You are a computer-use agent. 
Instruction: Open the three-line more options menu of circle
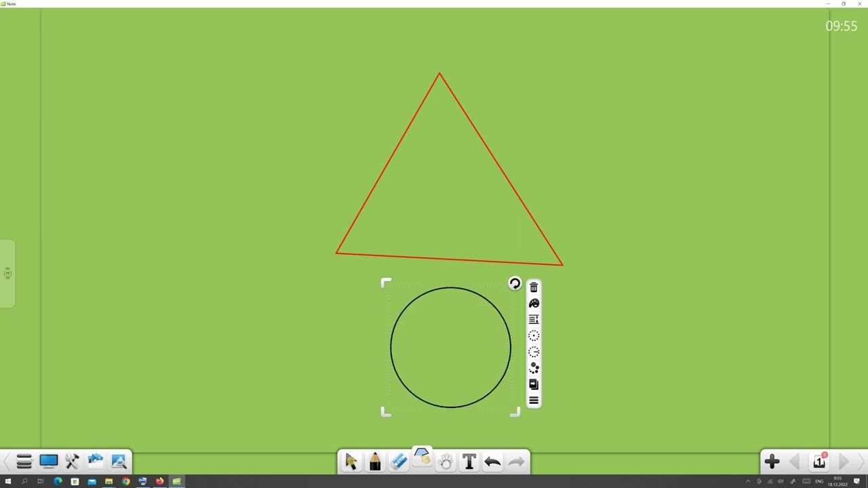pyautogui.click(x=534, y=401)
